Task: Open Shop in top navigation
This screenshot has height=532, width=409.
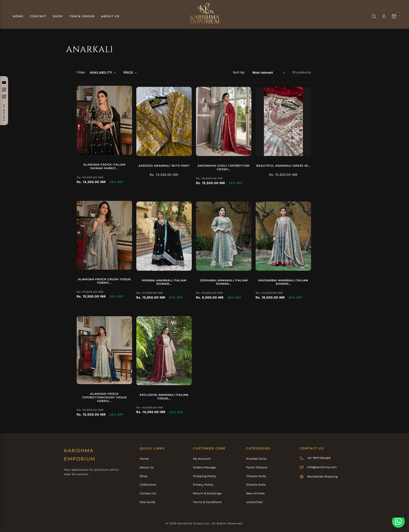Action: click(x=58, y=16)
